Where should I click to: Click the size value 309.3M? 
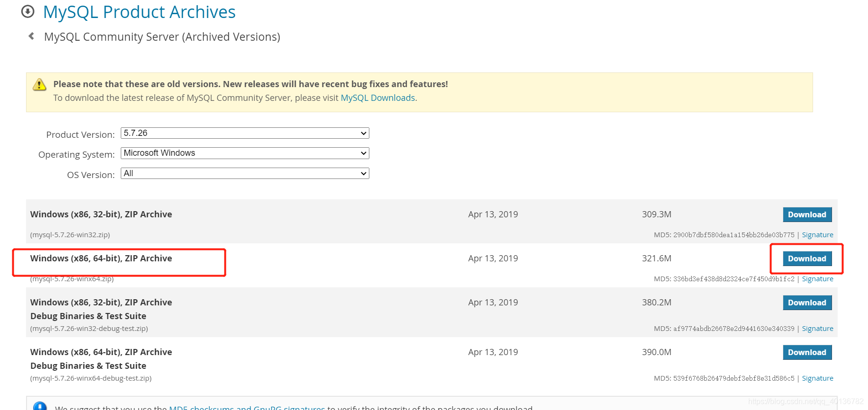pos(657,214)
